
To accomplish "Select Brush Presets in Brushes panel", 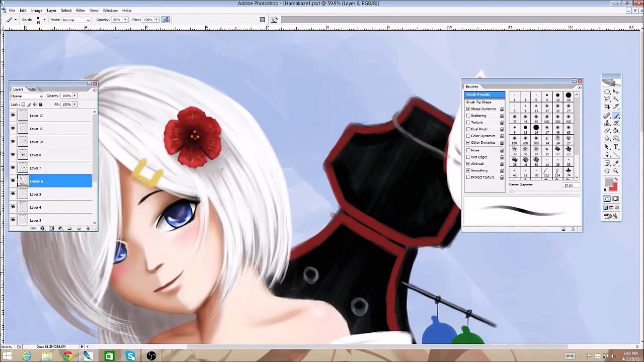I will point(485,95).
